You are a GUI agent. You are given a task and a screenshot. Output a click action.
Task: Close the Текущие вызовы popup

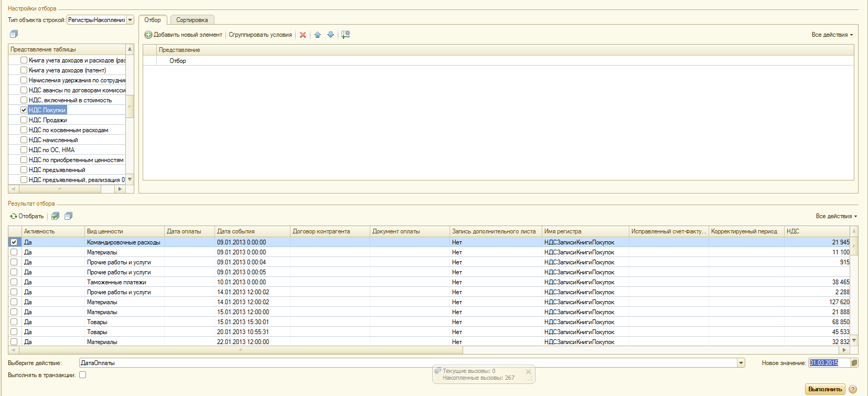click(528, 371)
